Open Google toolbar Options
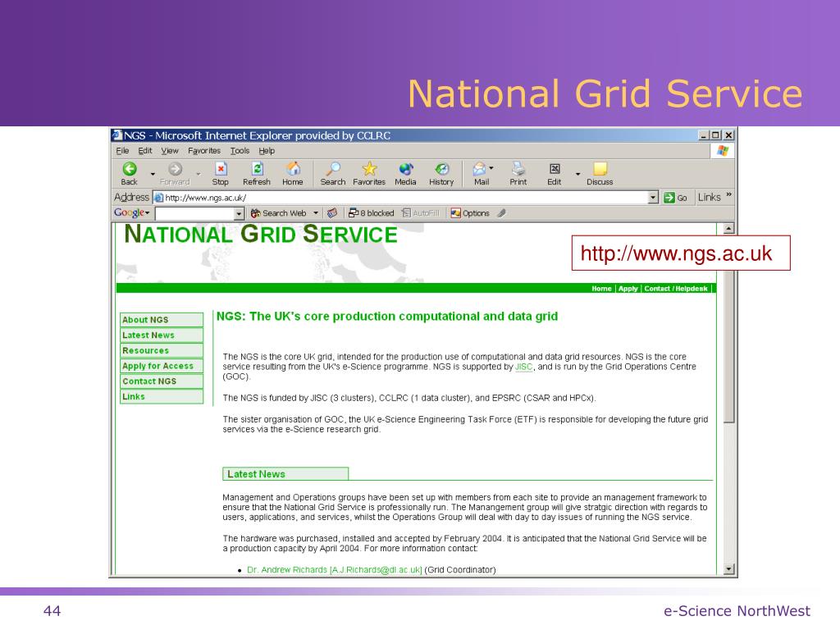 470,213
